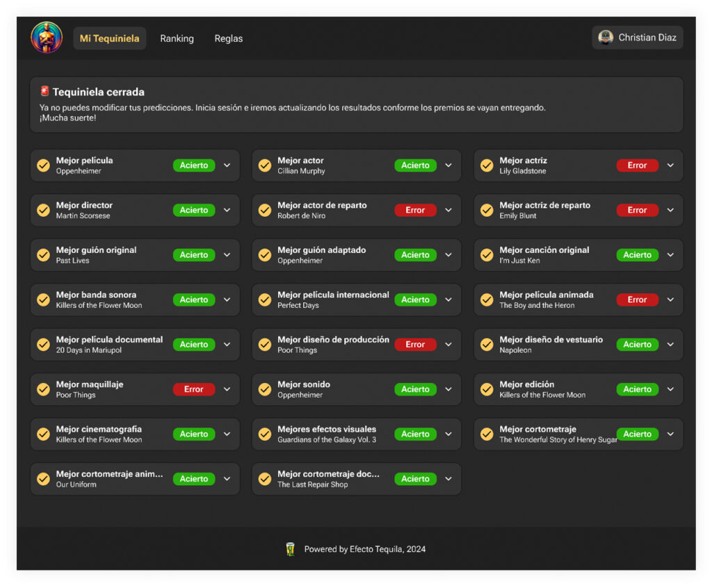
Task: Click Error badge on Mejor diseño de producción
Action: click(x=415, y=345)
